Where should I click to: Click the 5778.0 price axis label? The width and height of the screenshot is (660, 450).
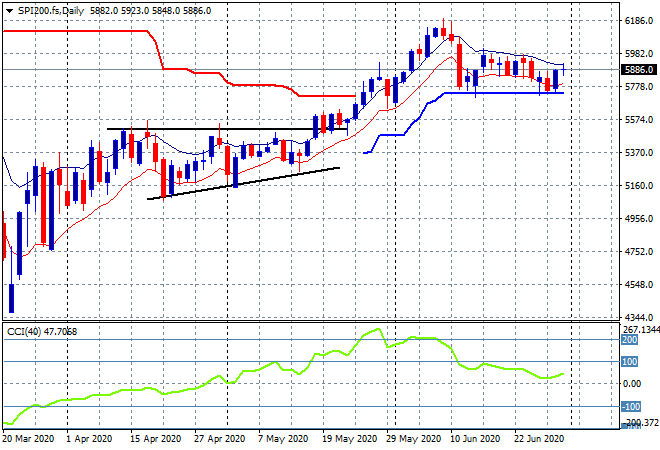pos(639,87)
